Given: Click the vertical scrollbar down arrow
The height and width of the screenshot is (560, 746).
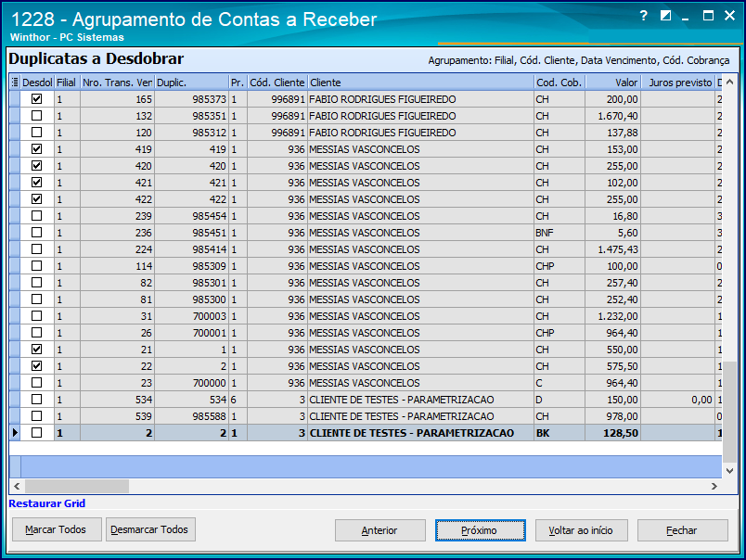Looking at the screenshot, I should click(x=730, y=471).
